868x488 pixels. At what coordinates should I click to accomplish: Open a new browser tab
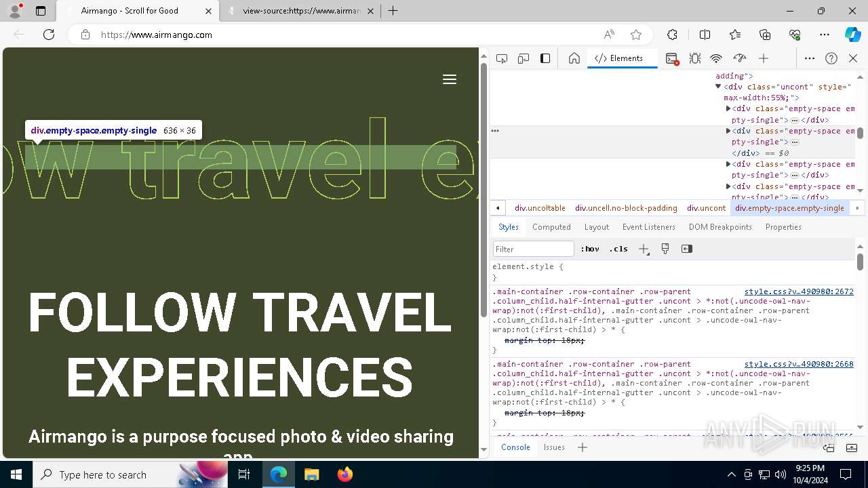pos(393,11)
